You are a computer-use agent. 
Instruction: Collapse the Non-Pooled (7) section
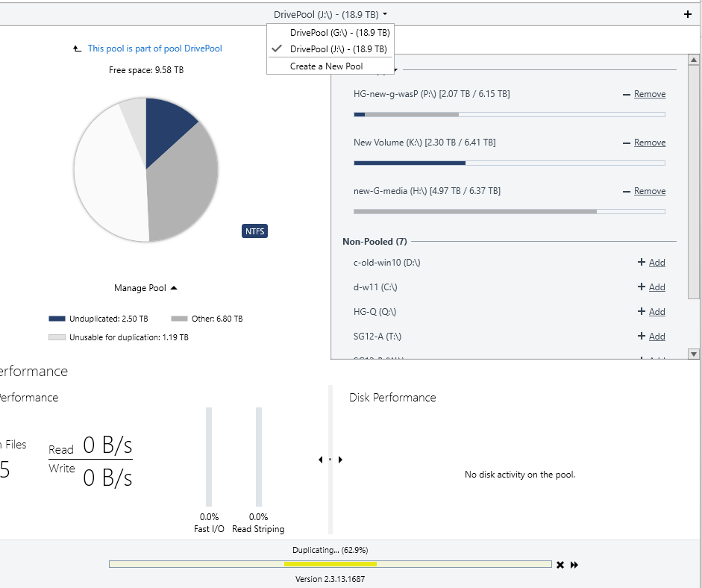pyautogui.click(x=374, y=242)
